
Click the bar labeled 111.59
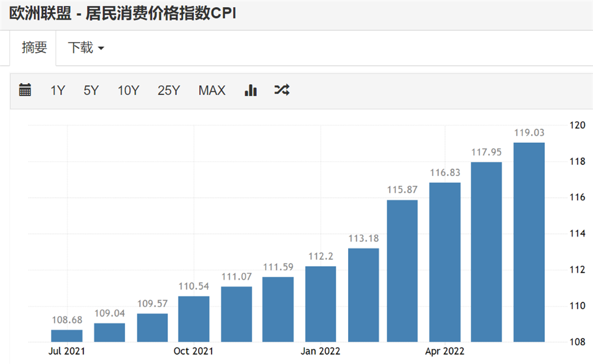278,309
